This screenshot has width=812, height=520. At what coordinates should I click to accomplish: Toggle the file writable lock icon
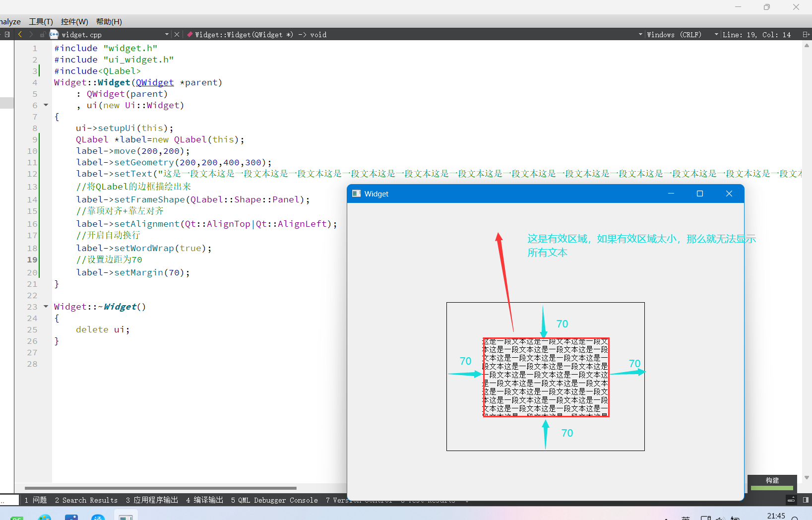point(43,34)
